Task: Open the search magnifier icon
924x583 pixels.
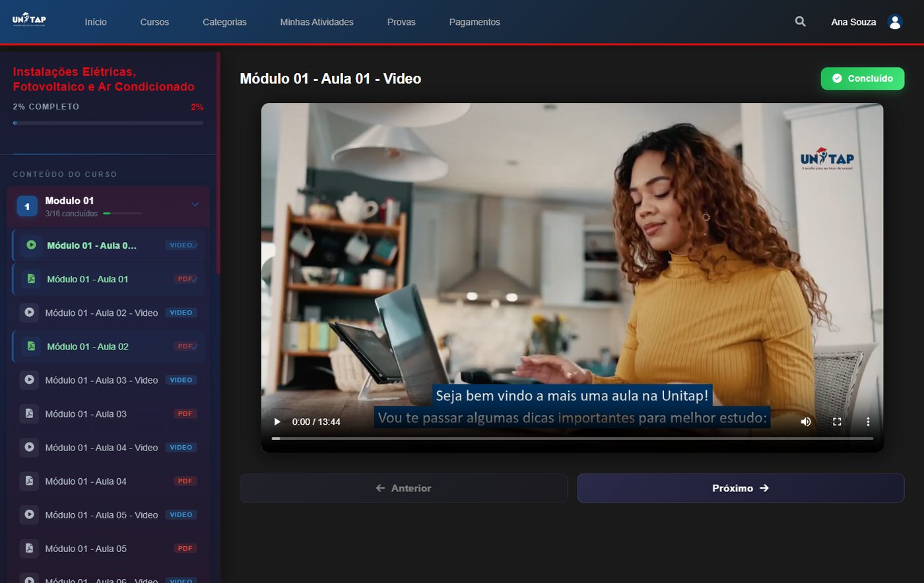Action: point(801,22)
